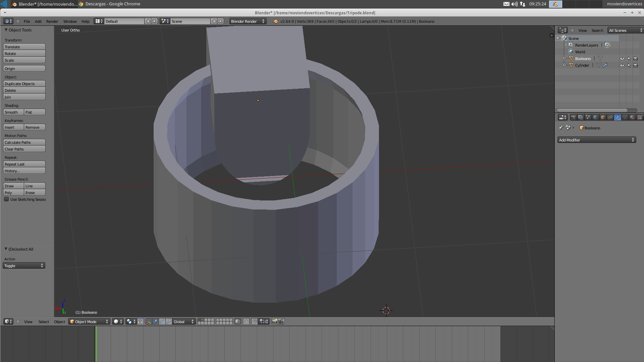The height and width of the screenshot is (362, 644).
Task: Open the Render menu
Action: [52, 21]
